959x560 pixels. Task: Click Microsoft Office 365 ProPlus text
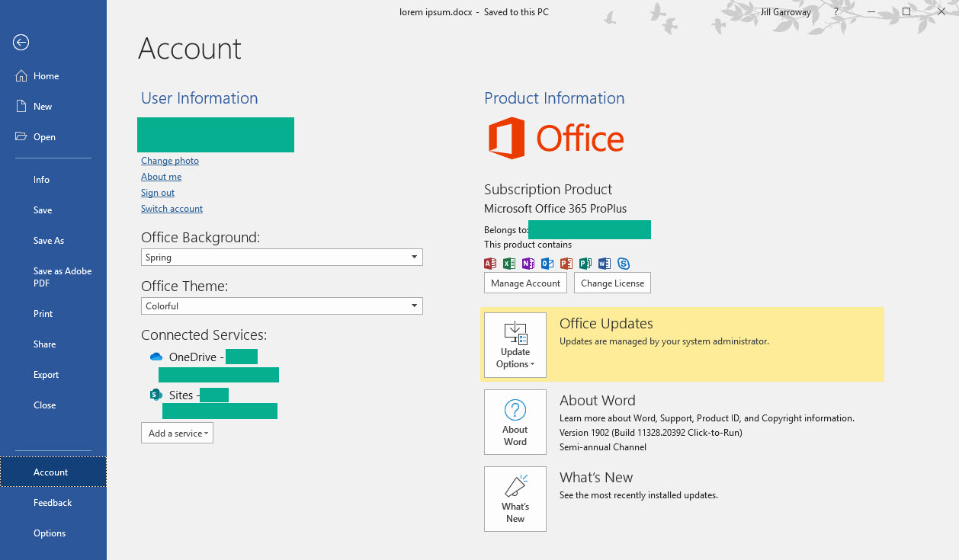tap(556, 209)
